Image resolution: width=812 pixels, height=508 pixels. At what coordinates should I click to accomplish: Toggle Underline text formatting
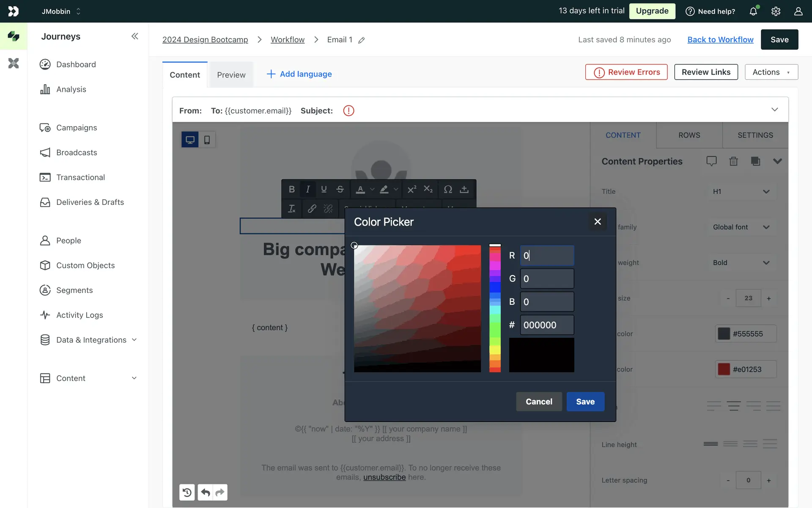tap(324, 189)
